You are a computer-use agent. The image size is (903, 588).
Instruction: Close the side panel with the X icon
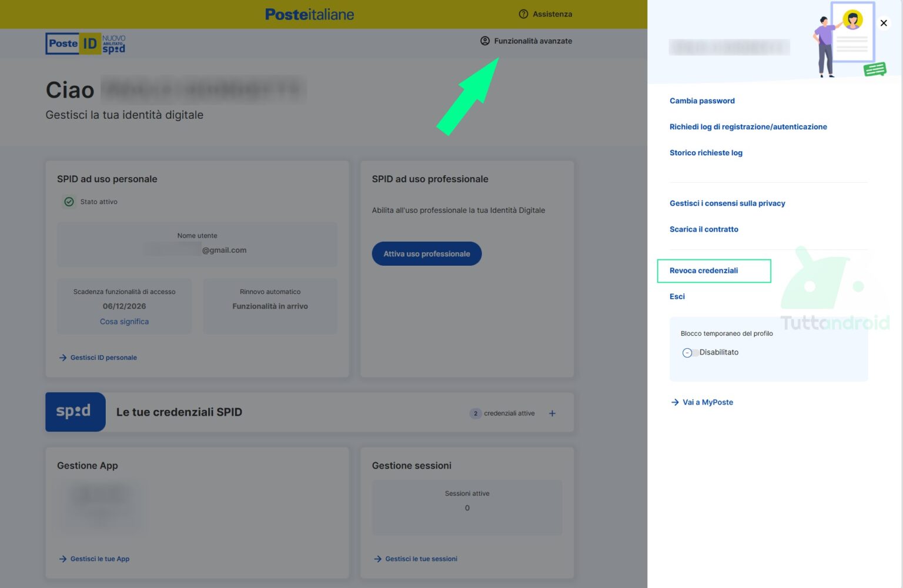(884, 23)
